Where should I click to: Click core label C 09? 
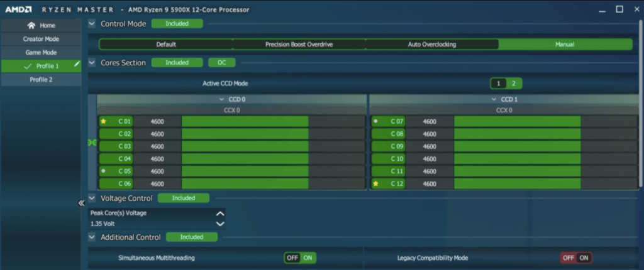[x=388, y=146]
